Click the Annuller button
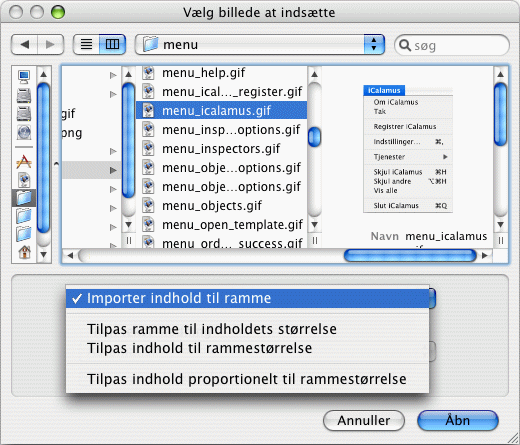This screenshot has height=445, width=520. point(364,420)
